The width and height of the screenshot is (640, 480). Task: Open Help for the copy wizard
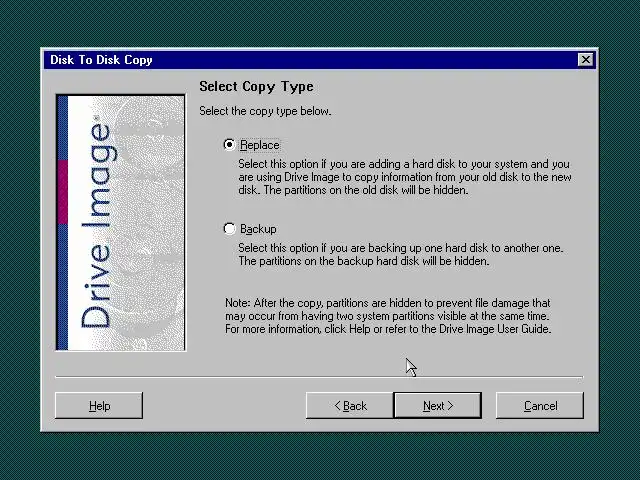click(99, 406)
